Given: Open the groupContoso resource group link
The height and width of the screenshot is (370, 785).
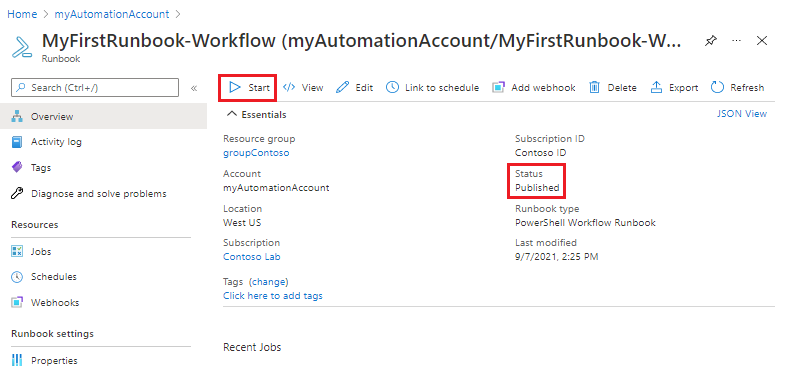Looking at the screenshot, I should click(x=256, y=153).
